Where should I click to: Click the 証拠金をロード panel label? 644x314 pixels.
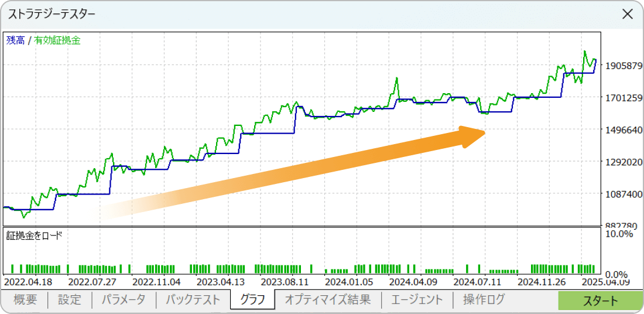[34, 235]
